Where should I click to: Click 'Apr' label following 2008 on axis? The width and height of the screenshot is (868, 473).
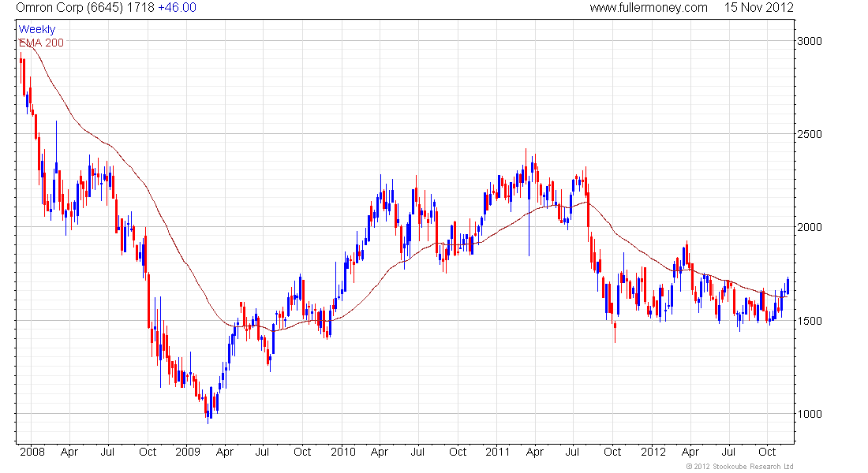pos(69,453)
